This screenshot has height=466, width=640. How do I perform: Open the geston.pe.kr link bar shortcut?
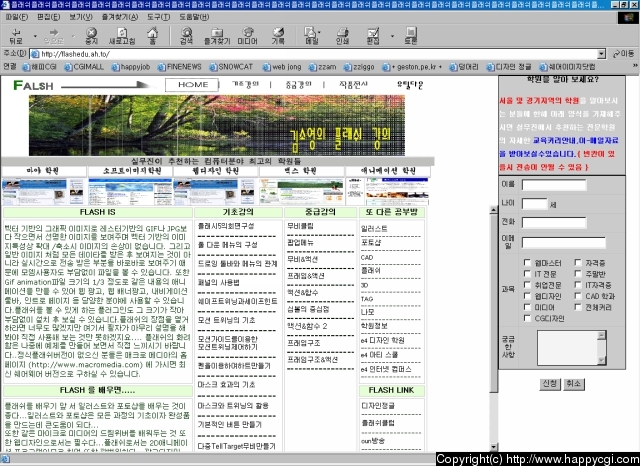point(412,67)
